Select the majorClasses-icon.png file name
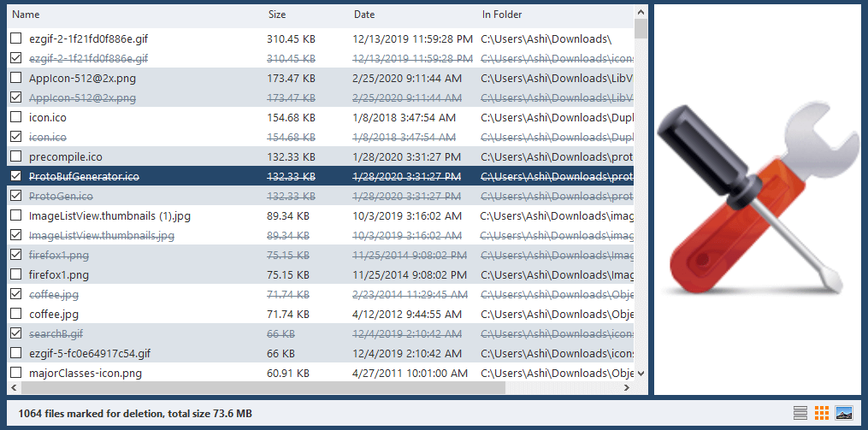This screenshot has width=868, height=430. (86, 373)
